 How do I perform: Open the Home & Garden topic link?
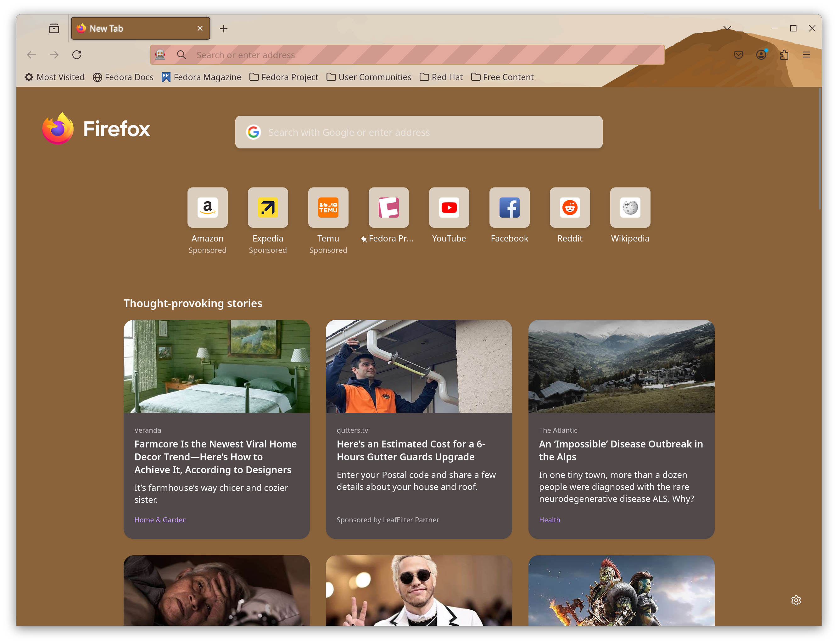point(160,520)
